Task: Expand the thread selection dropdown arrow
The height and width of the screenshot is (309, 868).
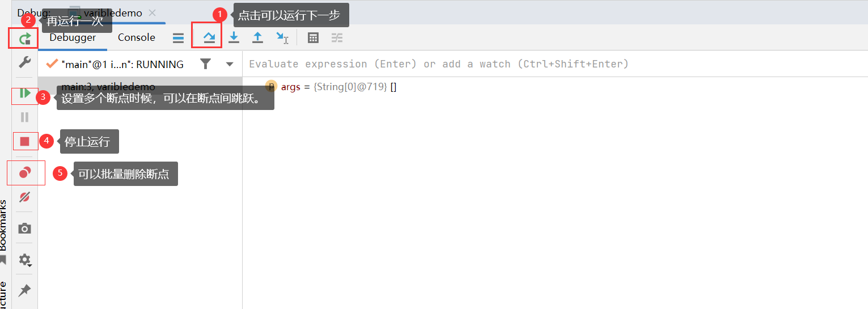Action: coord(230,64)
